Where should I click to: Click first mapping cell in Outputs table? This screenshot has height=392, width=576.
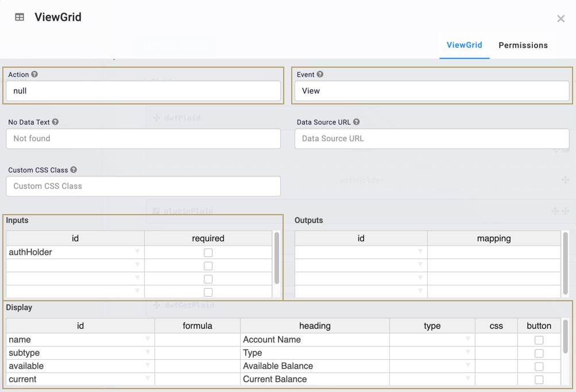(x=494, y=252)
